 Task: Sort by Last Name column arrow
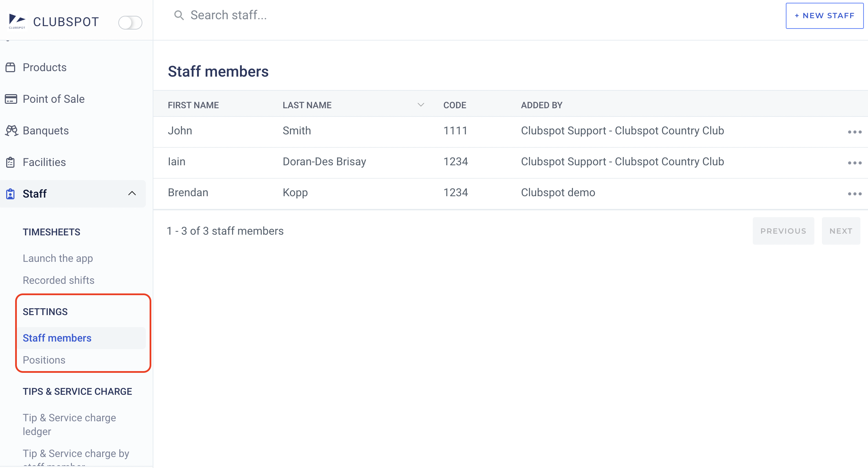(x=421, y=105)
